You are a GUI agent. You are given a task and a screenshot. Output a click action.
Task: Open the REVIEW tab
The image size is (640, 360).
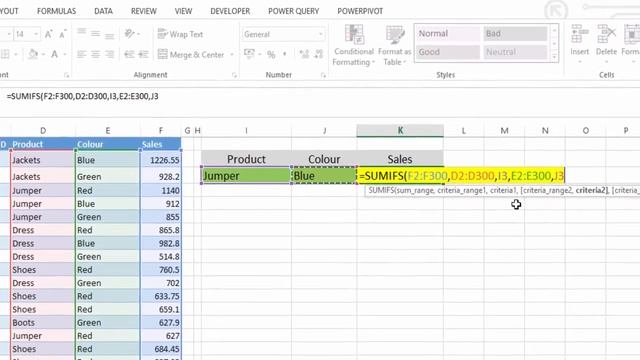(144, 11)
